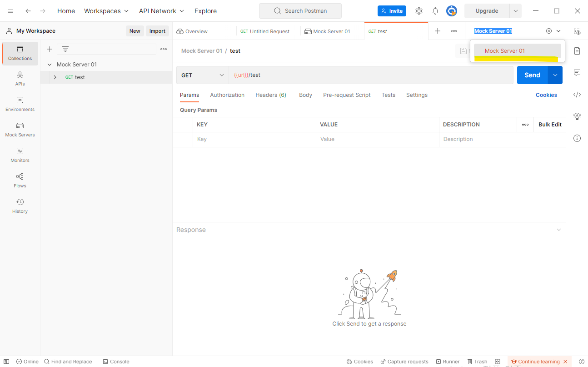Click the Upgrade button
This screenshot has width=588, height=367.
(487, 11)
